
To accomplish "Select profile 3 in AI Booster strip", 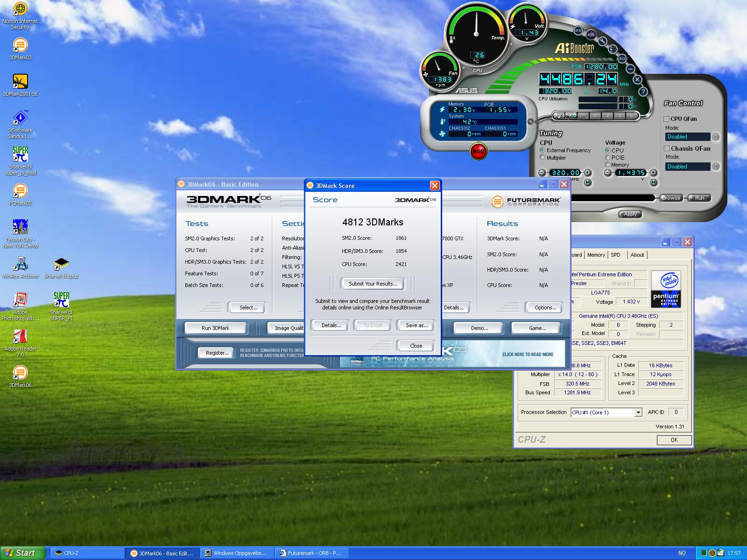I will point(620,115).
